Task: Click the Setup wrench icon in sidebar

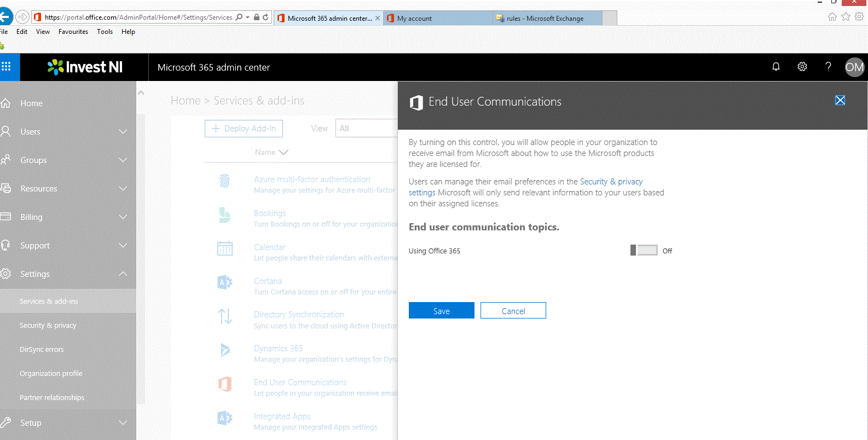Action: pyautogui.click(x=5, y=422)
